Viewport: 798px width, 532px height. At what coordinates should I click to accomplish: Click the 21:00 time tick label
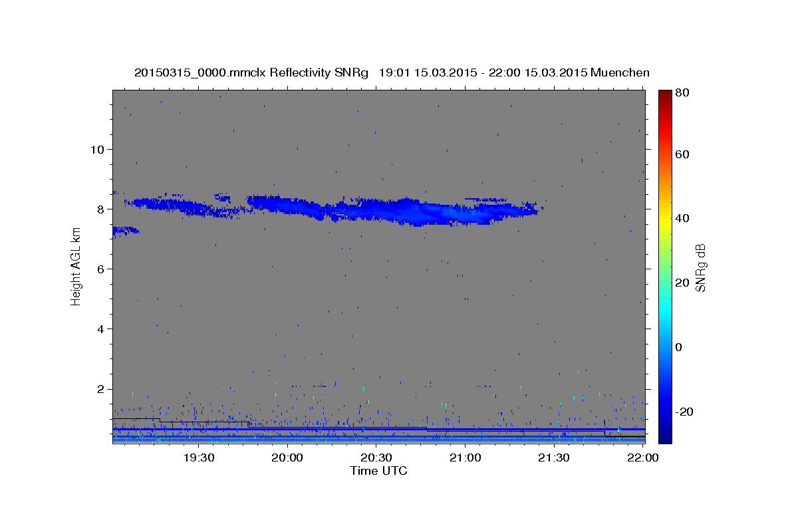coord(465,458)
